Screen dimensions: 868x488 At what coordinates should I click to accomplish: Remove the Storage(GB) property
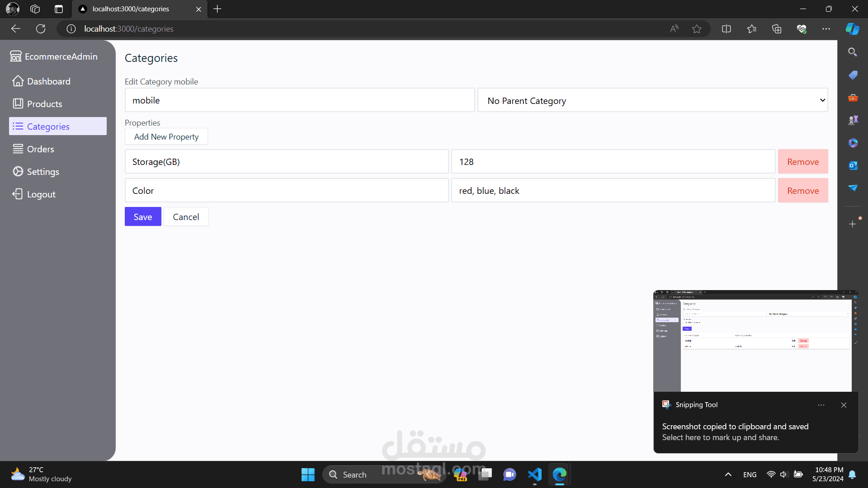[802, 162]
